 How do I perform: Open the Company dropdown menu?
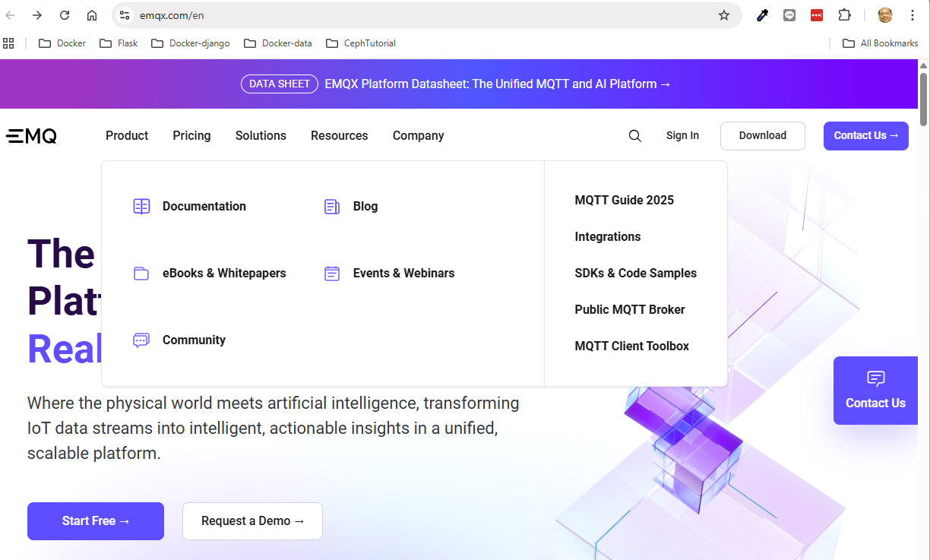coord(418,136)
